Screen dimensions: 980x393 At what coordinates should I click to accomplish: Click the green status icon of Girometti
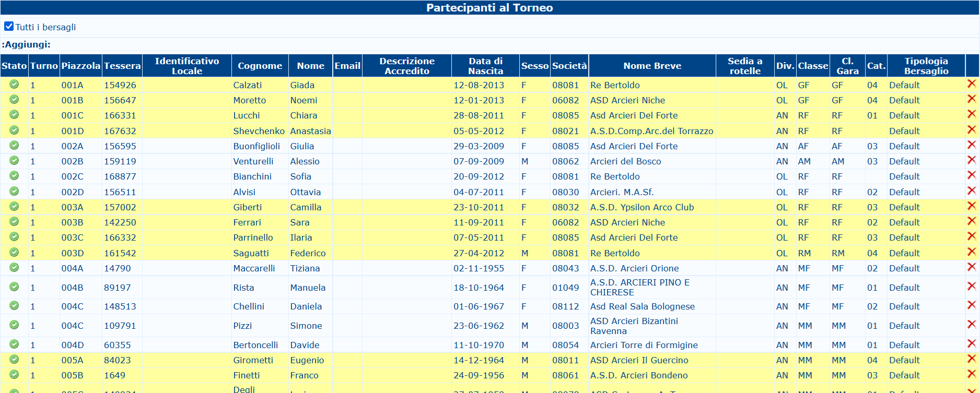point(14,359)
